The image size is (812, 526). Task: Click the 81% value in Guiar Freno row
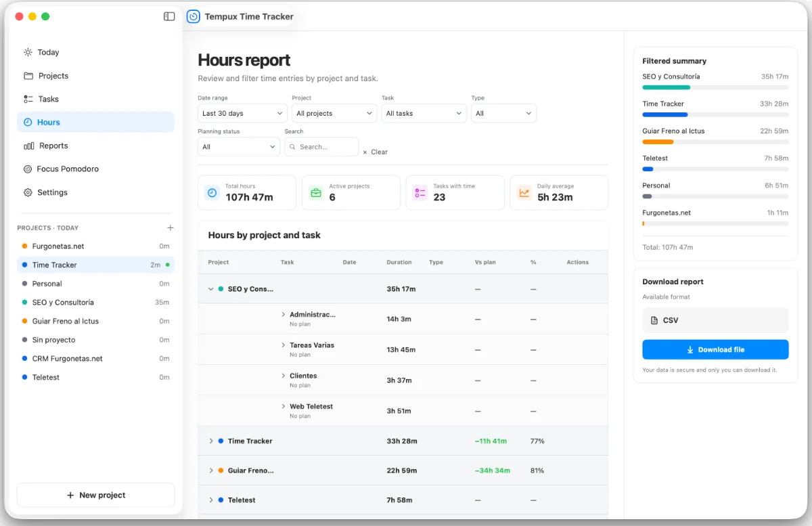(537, 470)
